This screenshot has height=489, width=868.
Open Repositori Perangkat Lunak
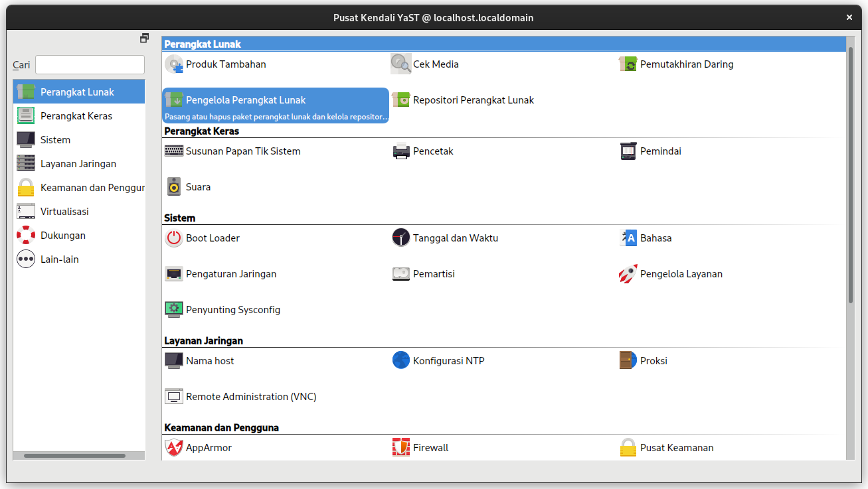pyautogui.click(x=473, y=100)
